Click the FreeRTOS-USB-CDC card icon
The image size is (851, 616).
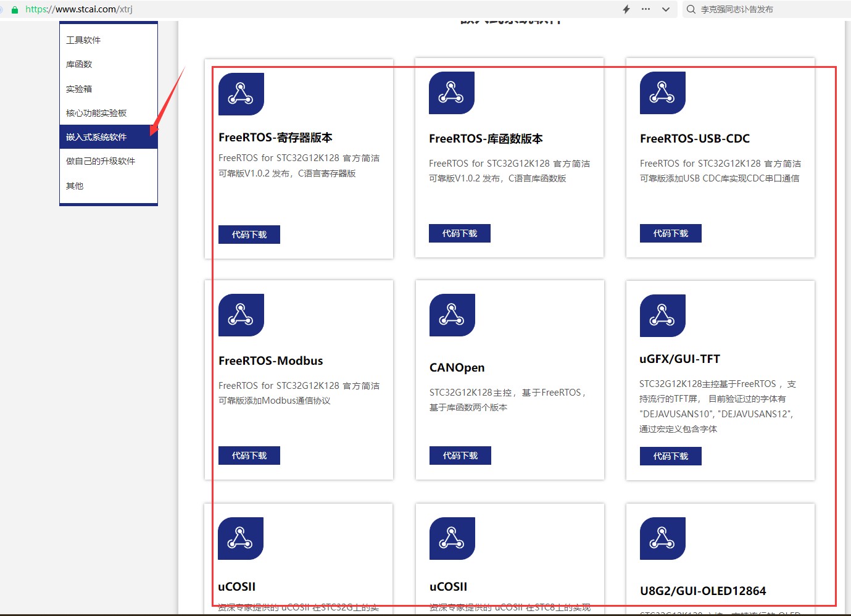pyautogui.click(x=663, y=93)
